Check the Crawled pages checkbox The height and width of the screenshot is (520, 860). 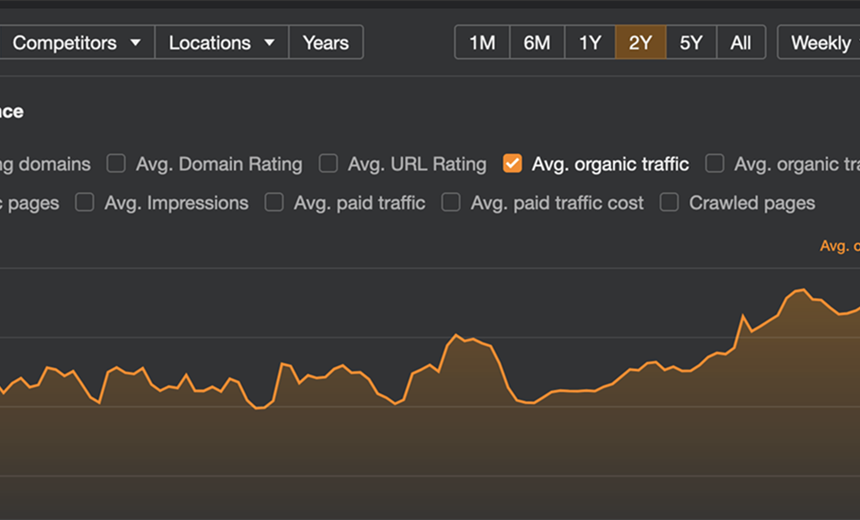[669, 202]
